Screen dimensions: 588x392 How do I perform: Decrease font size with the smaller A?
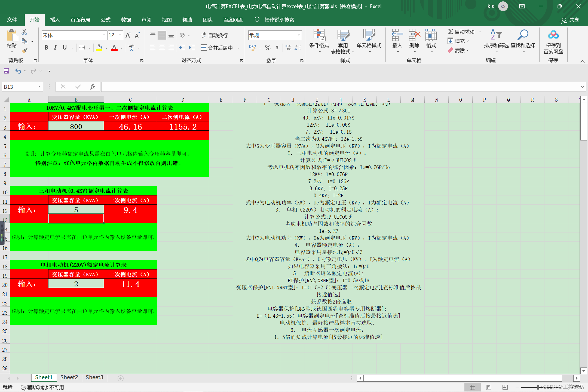coord(137,35)
